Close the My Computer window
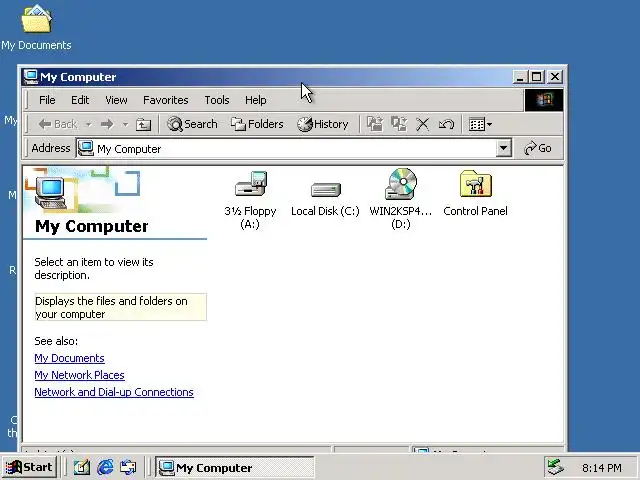This screenshot has width=640, height=480. pos(555,77)
